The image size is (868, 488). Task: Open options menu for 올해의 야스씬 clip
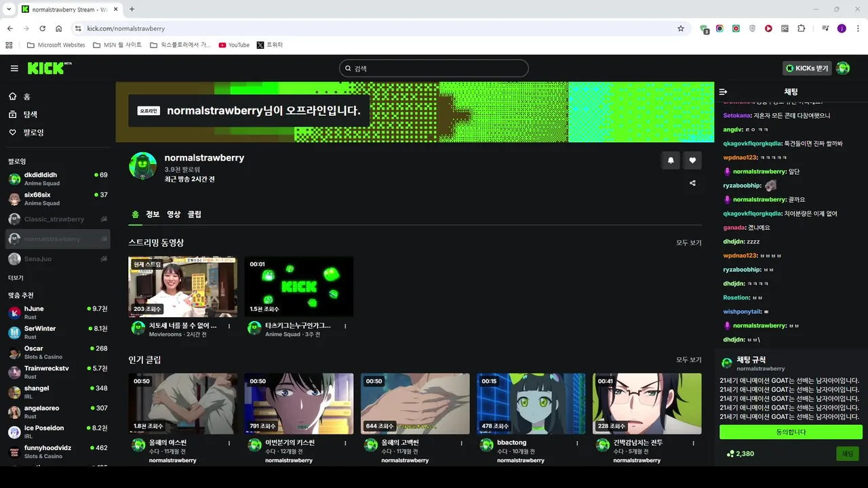coord(229,443)
